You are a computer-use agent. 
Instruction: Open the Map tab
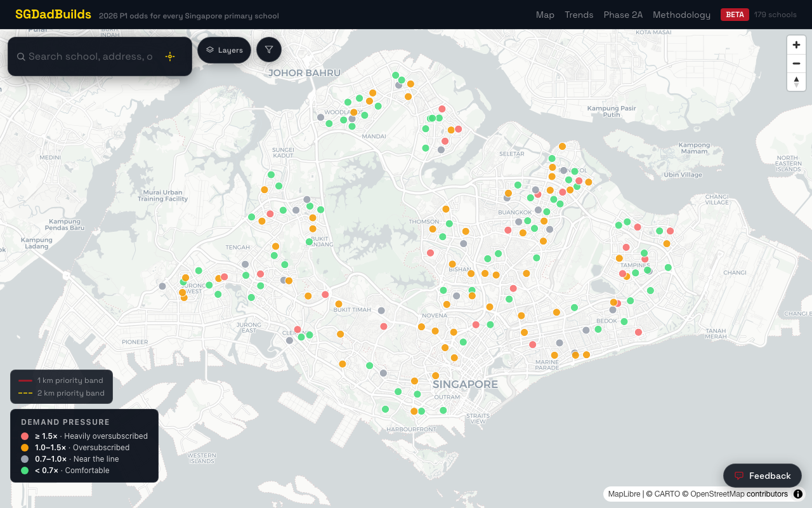(545, 15)
